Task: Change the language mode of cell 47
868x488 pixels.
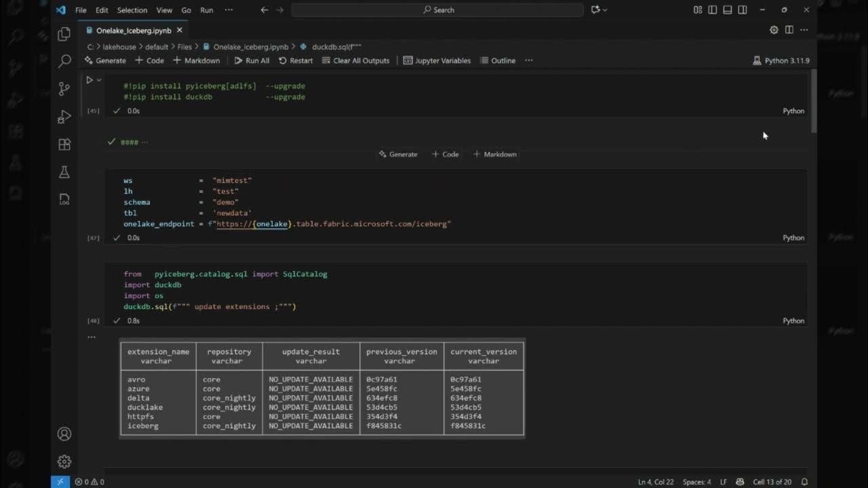Action: click(x=793, y=238)
